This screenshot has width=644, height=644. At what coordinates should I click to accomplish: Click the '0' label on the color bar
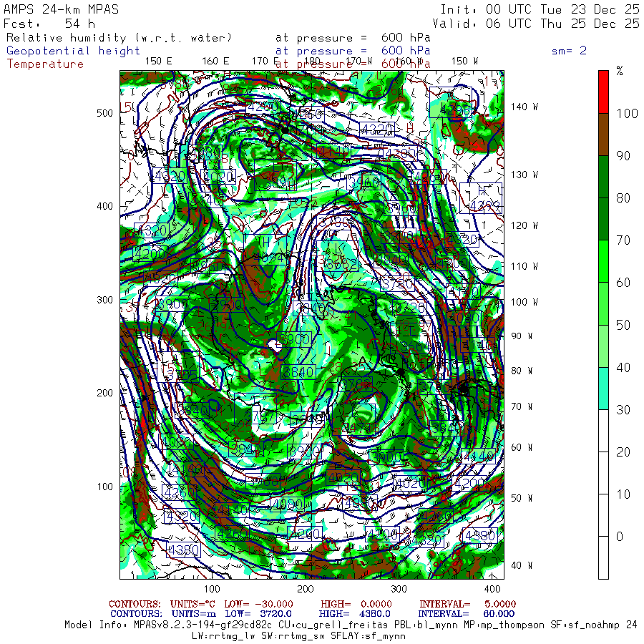tap(620, 537)
